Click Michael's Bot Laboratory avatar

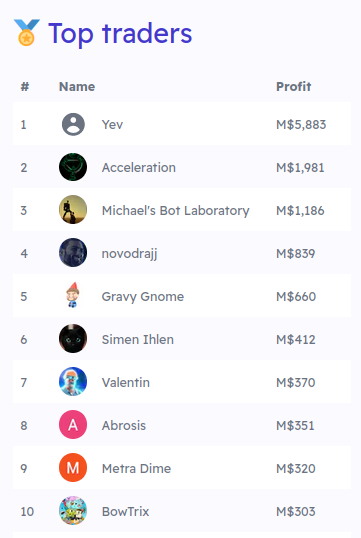pyautogui.click(x=73, y=210)
